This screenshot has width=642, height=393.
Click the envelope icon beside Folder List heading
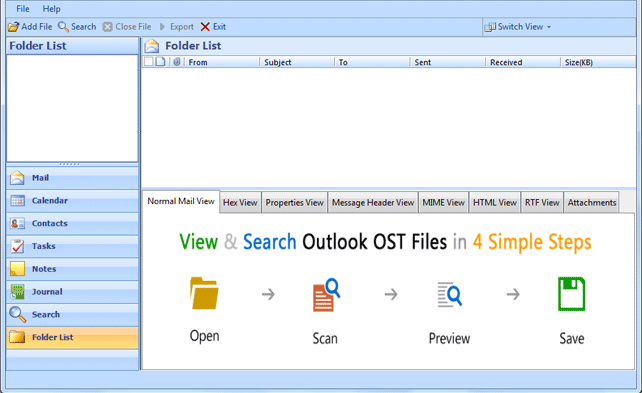click(152, 46)
